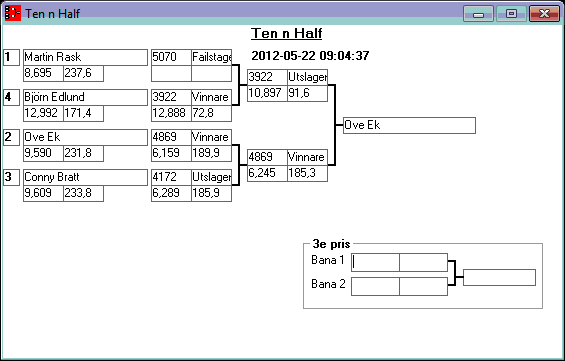Click the 8,695 reaction value cell
The width and height of the screenshot is (565, 361).
43,73
